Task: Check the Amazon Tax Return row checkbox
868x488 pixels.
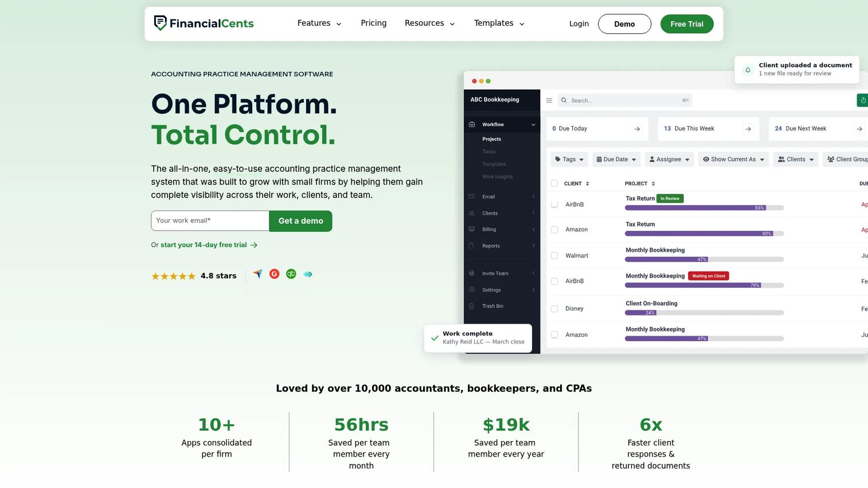Action: tap(554, 229)
